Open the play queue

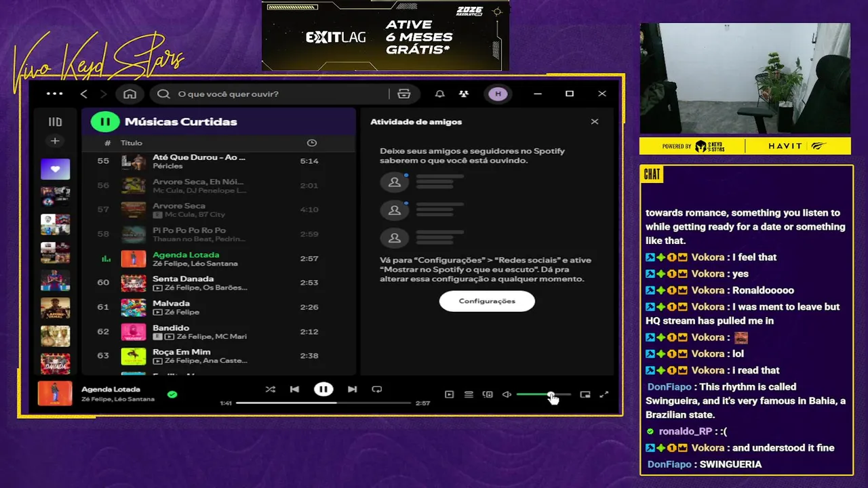pyautogui.click(x=469, y=394)
